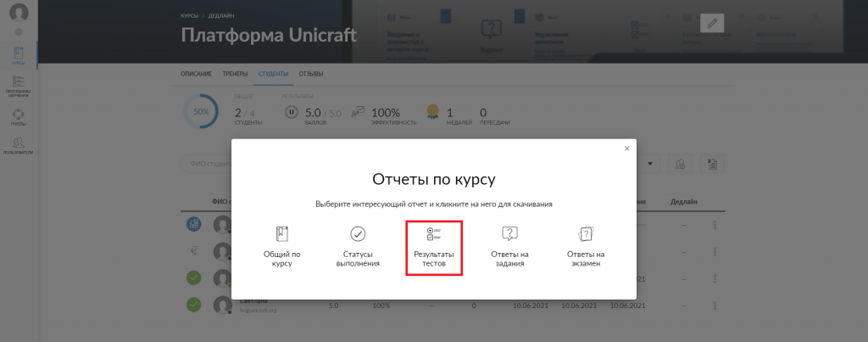868x342 pixels.
Task: Open settings gear under profile avatar
Action: [19, 32]
